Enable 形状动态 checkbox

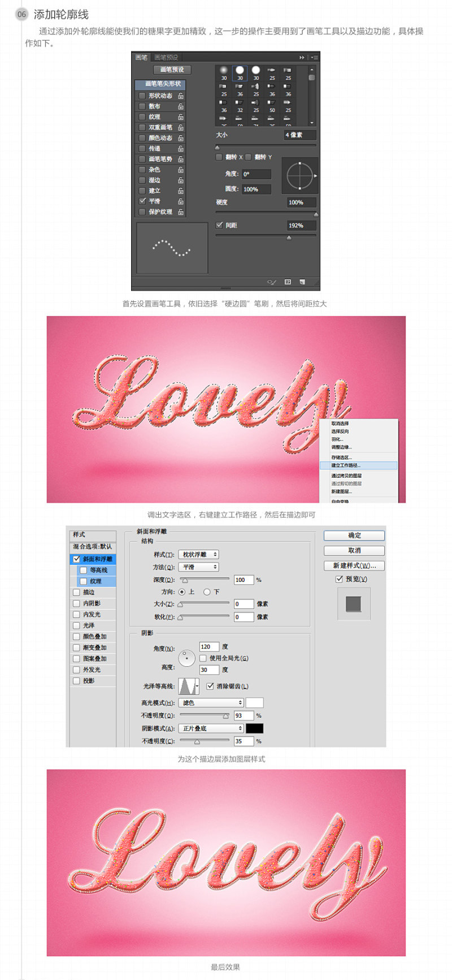point(142,96)
